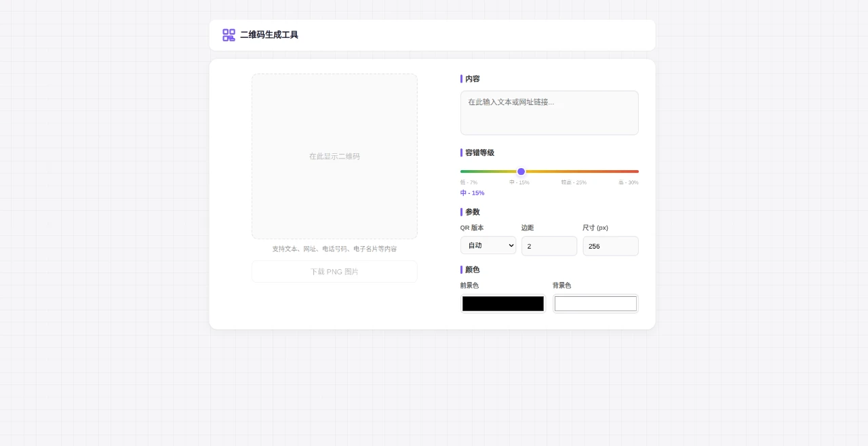868x446 pixels.
Task: Click the 容错等级 section heading
Action: 479,153
